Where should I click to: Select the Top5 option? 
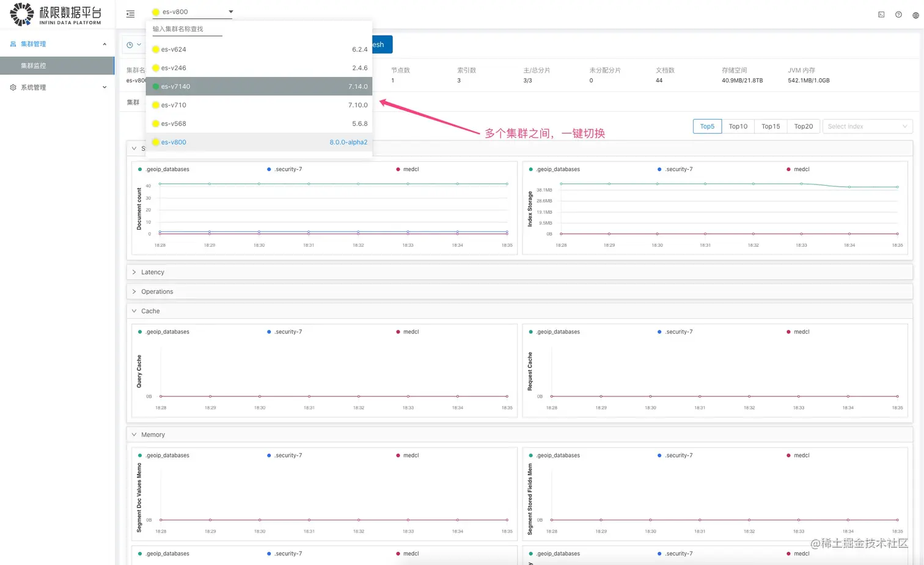(x=707, y=126)
